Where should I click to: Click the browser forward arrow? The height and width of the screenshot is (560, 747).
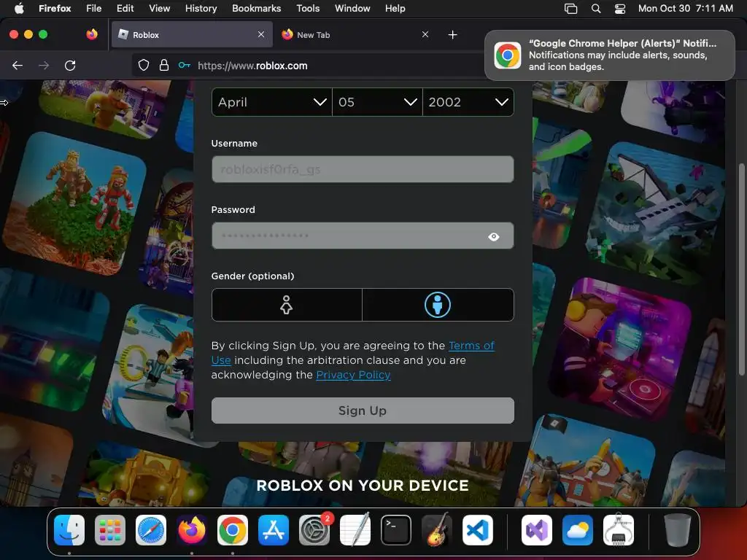tap(44, 65)
